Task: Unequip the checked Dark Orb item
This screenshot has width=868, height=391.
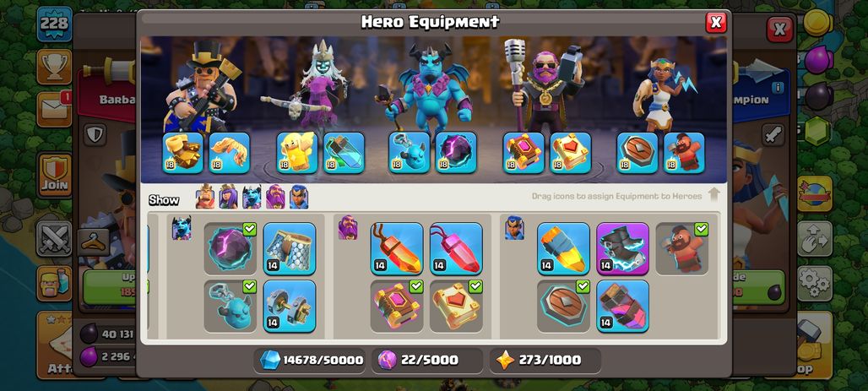Action: (x=230, y=248)
